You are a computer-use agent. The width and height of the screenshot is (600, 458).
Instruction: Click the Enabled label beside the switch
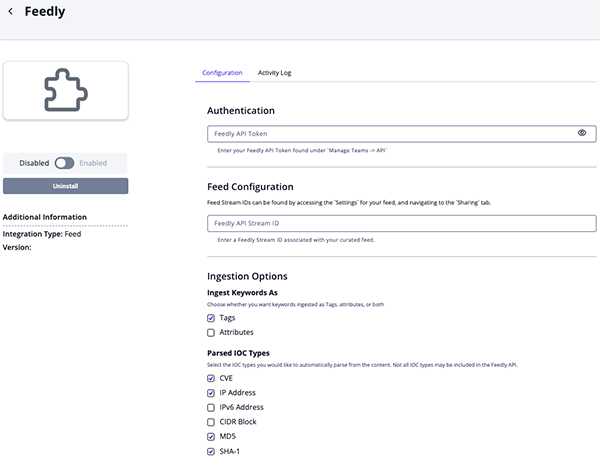coord(93,163)
